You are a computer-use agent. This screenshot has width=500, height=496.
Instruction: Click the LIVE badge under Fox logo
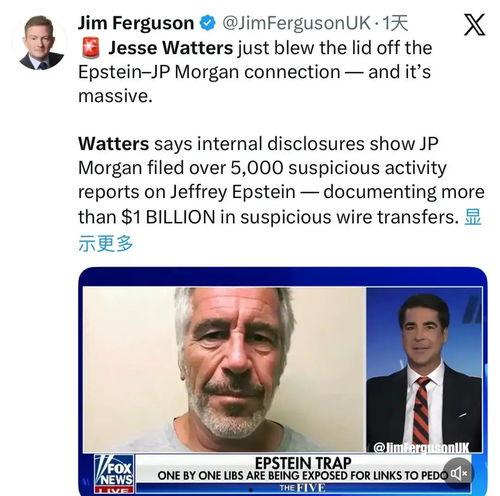click(x=114, y=490)
